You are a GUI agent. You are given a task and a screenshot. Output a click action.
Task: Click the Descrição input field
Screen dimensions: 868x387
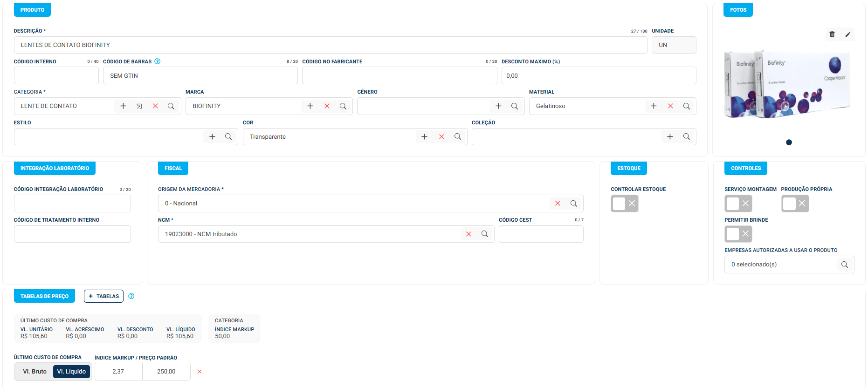331,45
